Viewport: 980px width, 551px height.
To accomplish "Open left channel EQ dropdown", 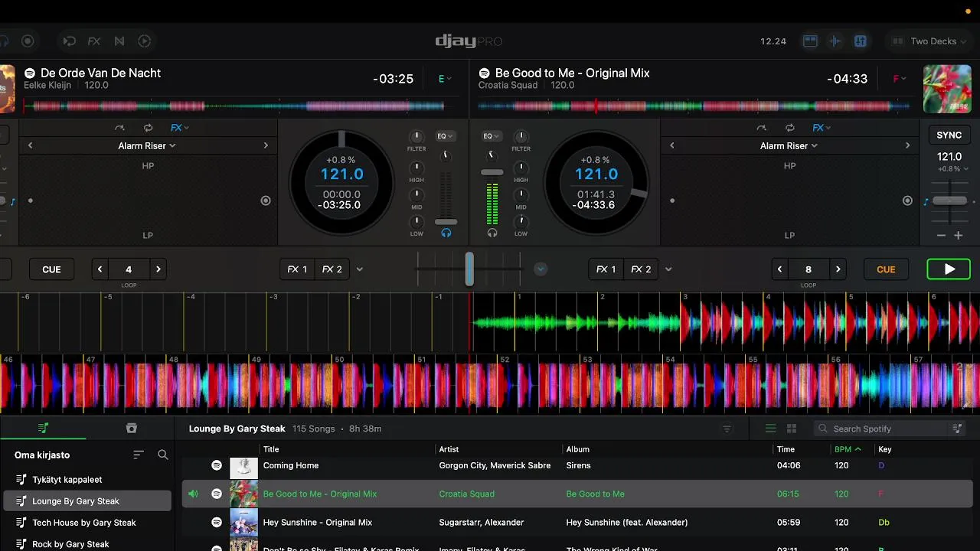I will (x=445, y=136).
